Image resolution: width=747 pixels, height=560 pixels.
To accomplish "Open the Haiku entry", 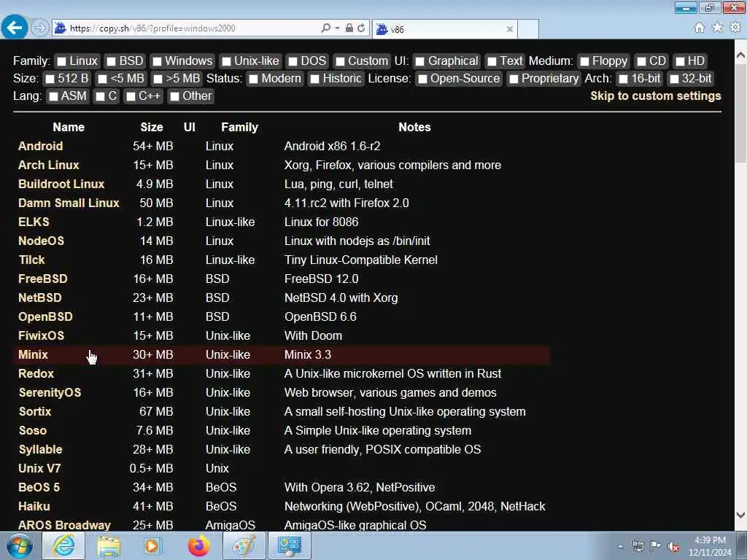I will click(x=34, y=507).
